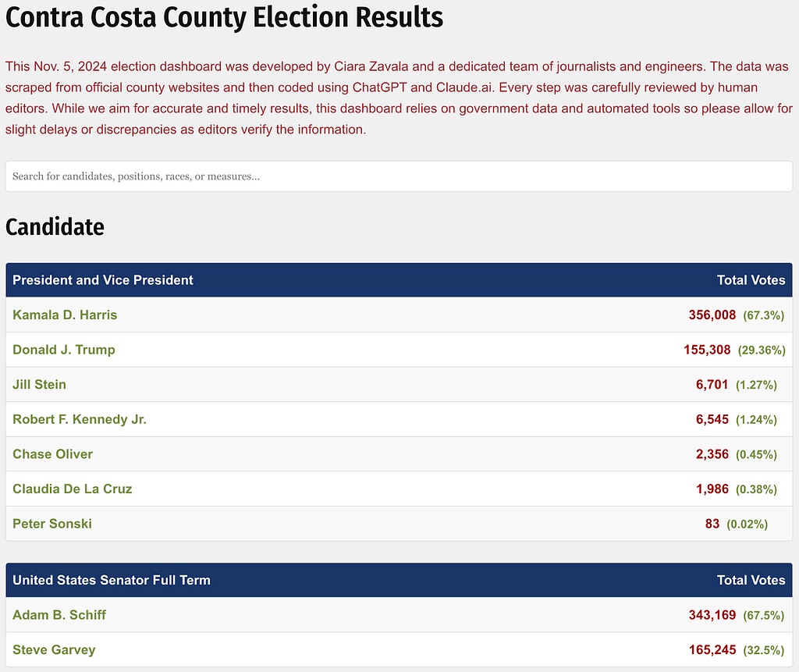Click Schiff vote total 343,169
The width and height of the screenshot is (799, 672).
tap(712, 615)
